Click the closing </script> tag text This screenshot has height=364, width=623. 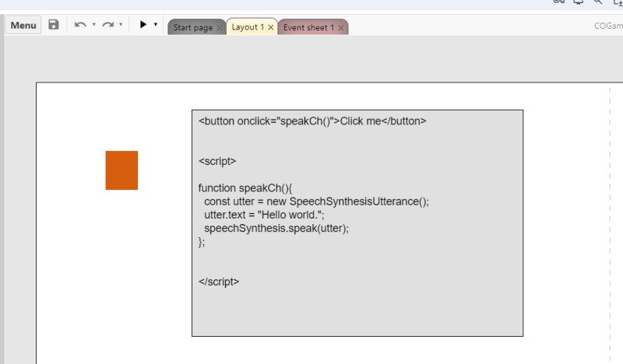pyautogui.click(x=219, y=282)
